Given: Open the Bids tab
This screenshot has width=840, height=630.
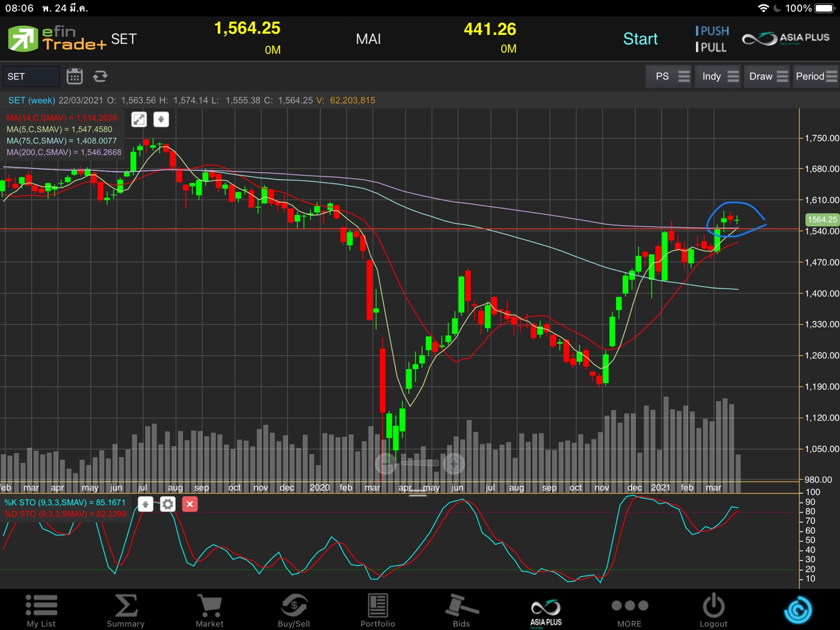Looking at the screenshot, I should coord(461,610).
